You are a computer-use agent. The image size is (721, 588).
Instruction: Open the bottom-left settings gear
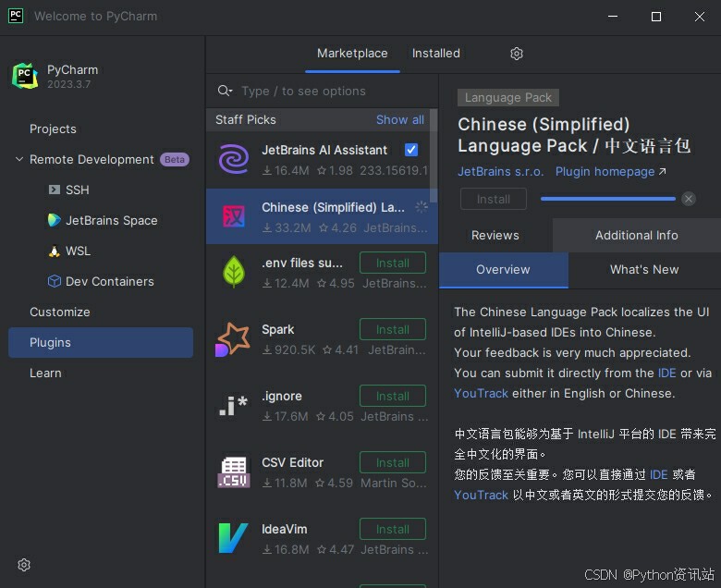coord(24,565)
